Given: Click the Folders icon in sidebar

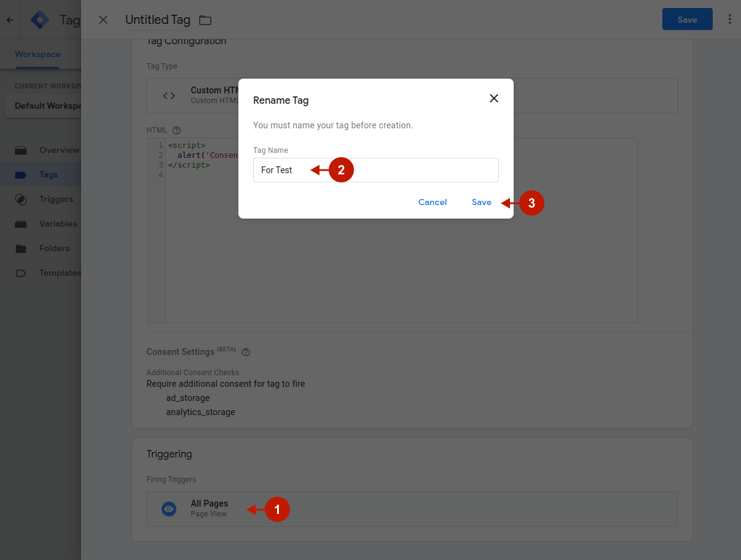Looking at the screenshot, I should point(21,248).
